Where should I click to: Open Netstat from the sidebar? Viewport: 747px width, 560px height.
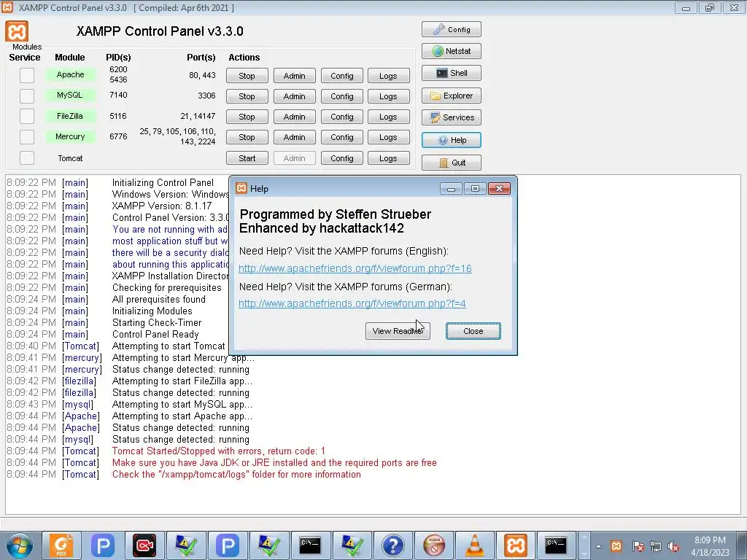coord(451,51)
